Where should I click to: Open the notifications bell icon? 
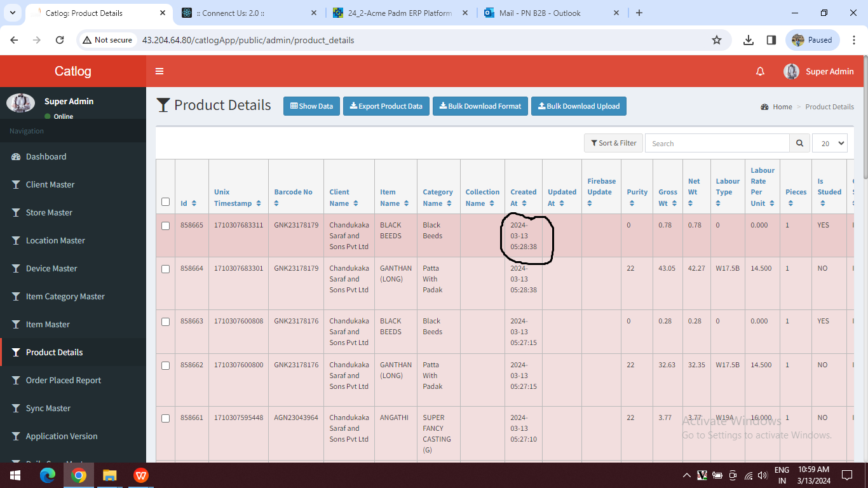[760, 71]
